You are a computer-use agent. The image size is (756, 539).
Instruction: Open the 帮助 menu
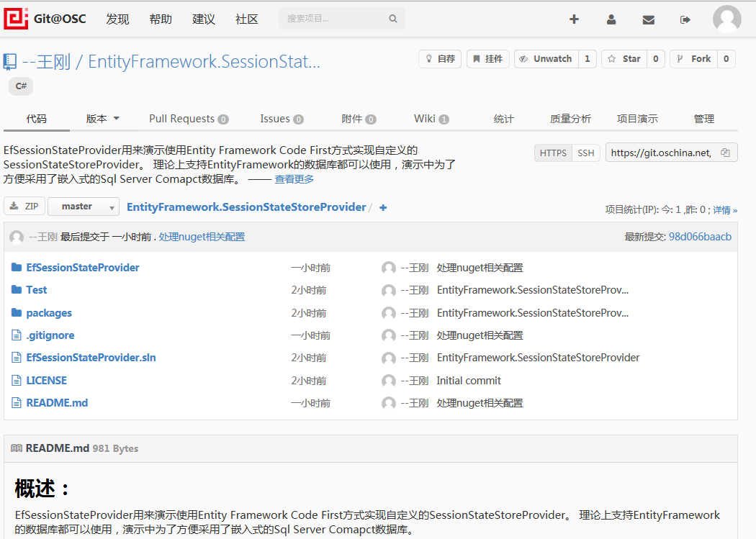coord(161,19)
